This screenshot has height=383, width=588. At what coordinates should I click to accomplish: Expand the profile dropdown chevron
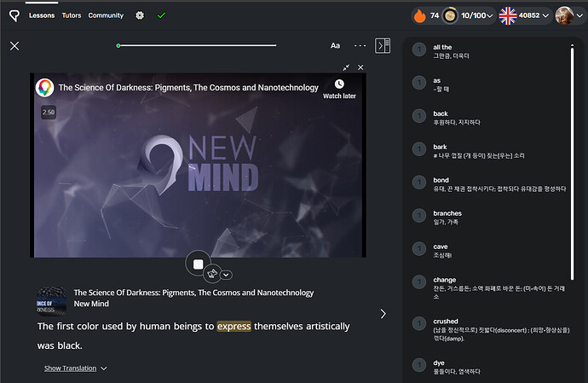tap(579, 15)
